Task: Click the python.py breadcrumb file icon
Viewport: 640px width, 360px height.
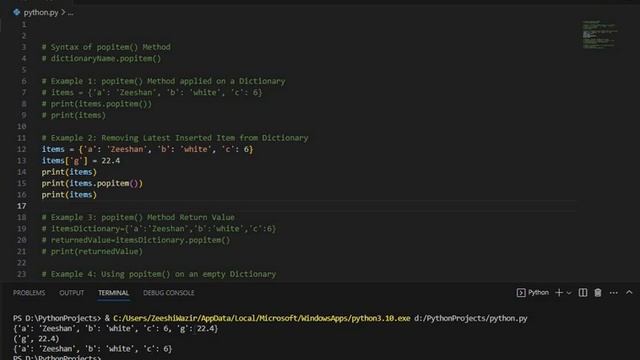Action: [x=17, y=12]
